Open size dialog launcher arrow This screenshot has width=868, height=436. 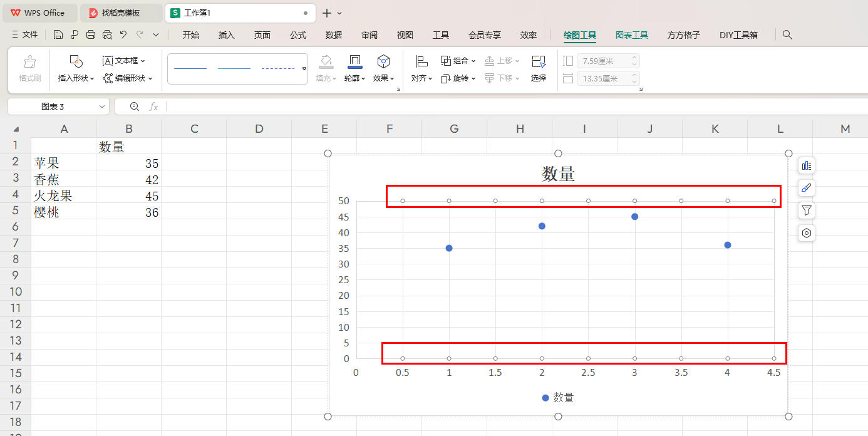point(641,90)
